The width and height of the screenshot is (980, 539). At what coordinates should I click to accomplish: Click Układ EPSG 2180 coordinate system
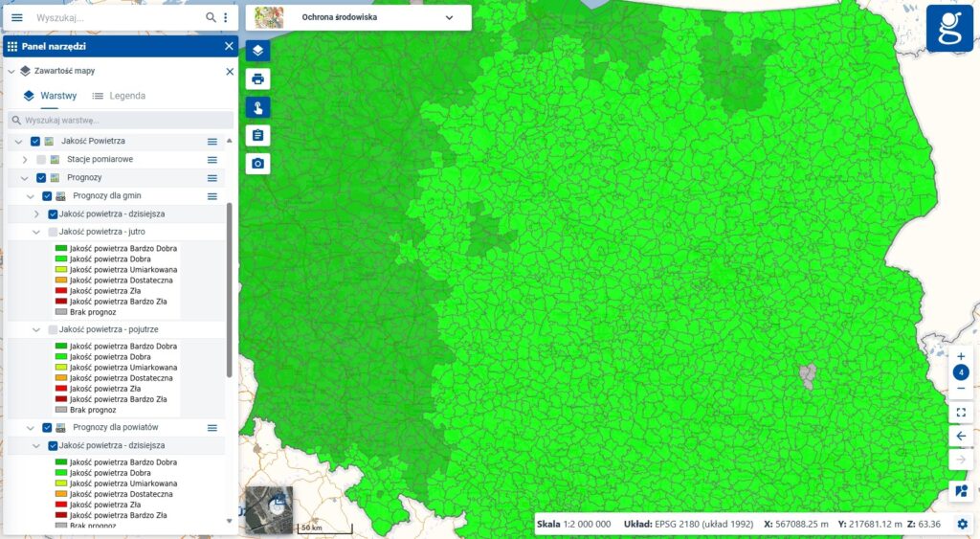tap(688, 524)
